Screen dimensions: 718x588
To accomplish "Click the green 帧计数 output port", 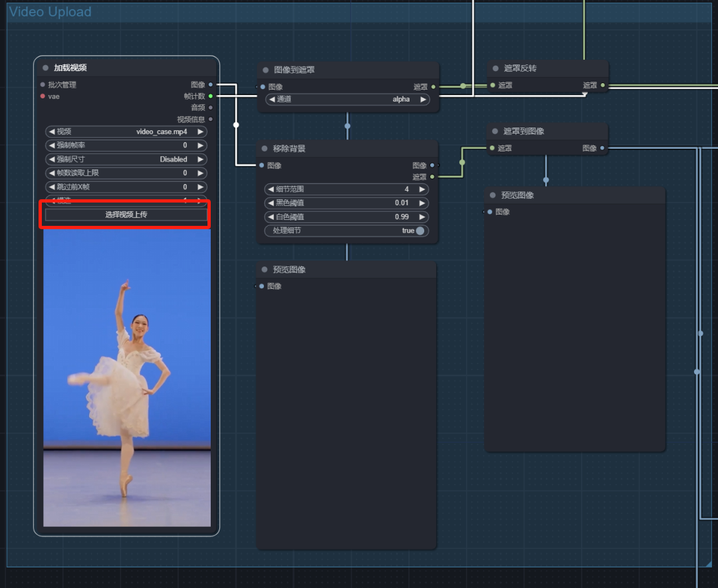I will pyautogui.click(x=211, y=96).
